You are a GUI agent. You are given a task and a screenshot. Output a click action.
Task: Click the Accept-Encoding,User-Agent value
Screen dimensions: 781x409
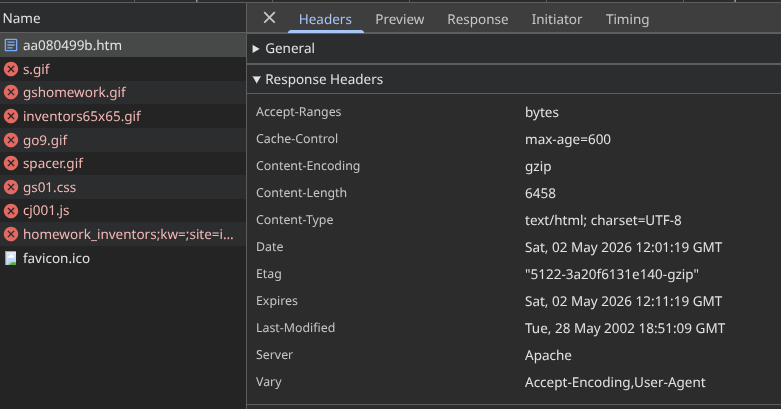pos(615,383)
